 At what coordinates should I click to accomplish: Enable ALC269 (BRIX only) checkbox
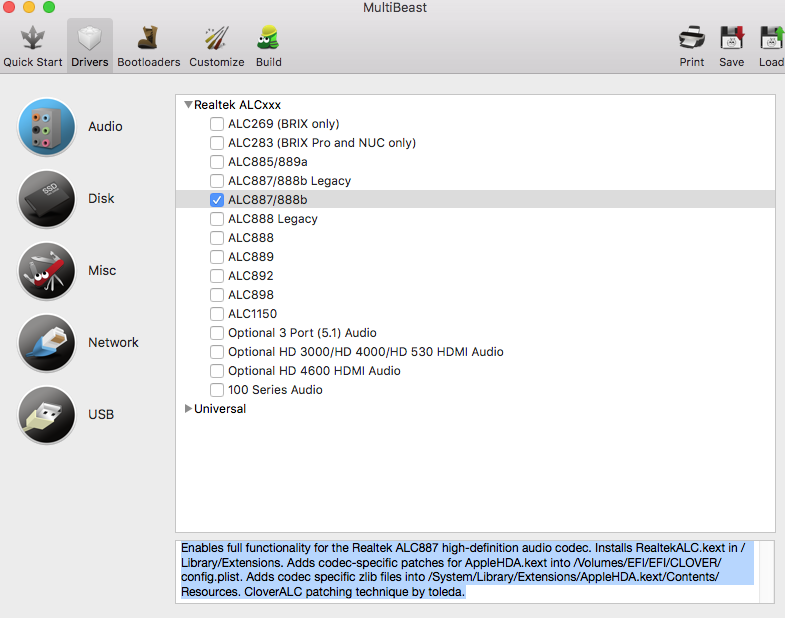tap(217, 124)
